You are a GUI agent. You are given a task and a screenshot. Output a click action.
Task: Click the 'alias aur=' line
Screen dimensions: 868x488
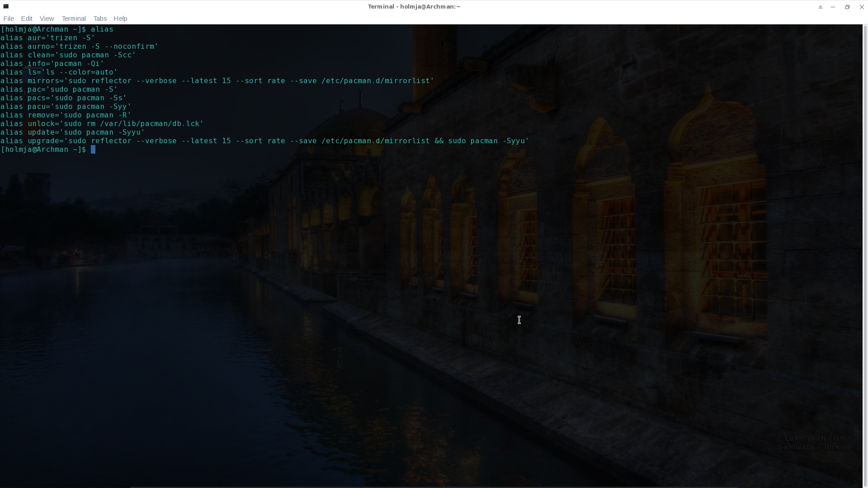pyautogui.click(x=48, y=38)
